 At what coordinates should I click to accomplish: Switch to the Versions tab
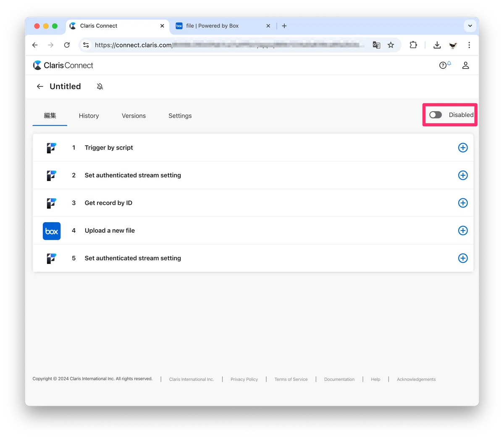[134, 116]
